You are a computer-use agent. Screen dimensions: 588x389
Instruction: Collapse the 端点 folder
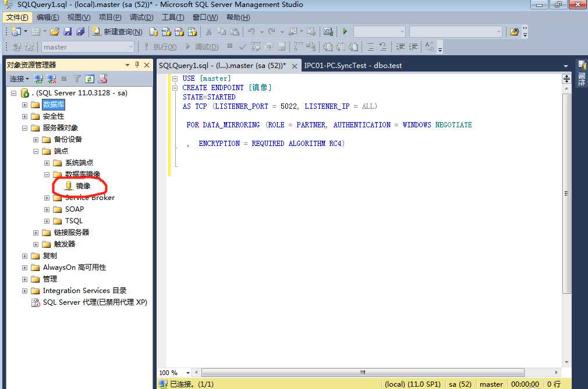pos(36,151)
